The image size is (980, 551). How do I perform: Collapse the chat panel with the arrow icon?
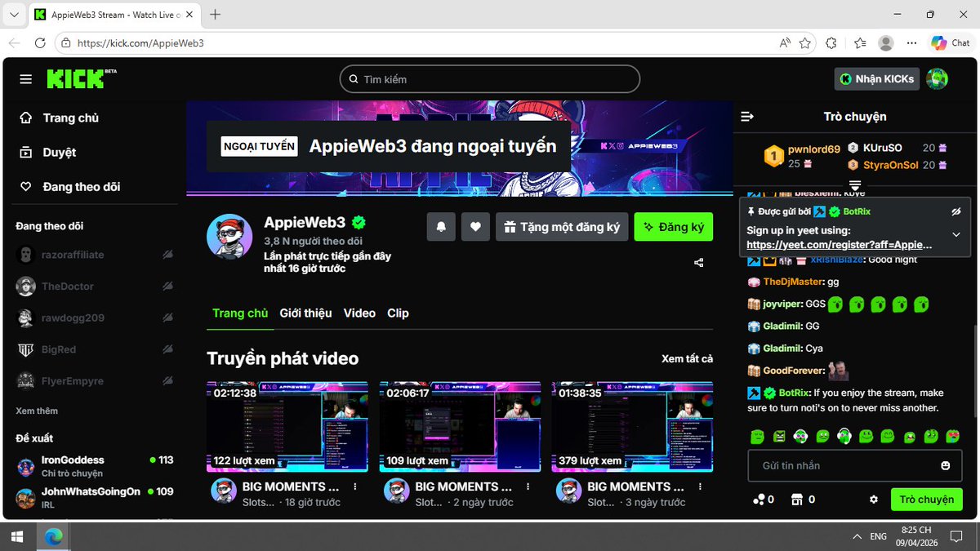(746, 117)
